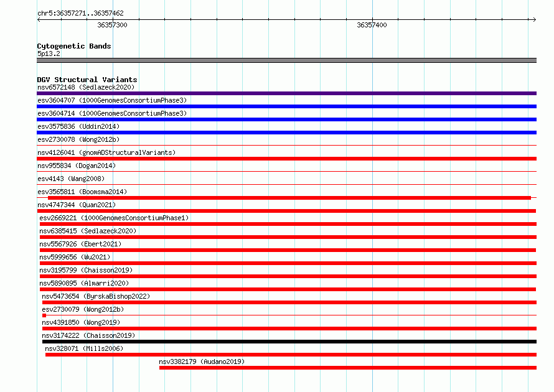Click the nsv3195799 (Chaisson2019) label

tap(86, 270)
